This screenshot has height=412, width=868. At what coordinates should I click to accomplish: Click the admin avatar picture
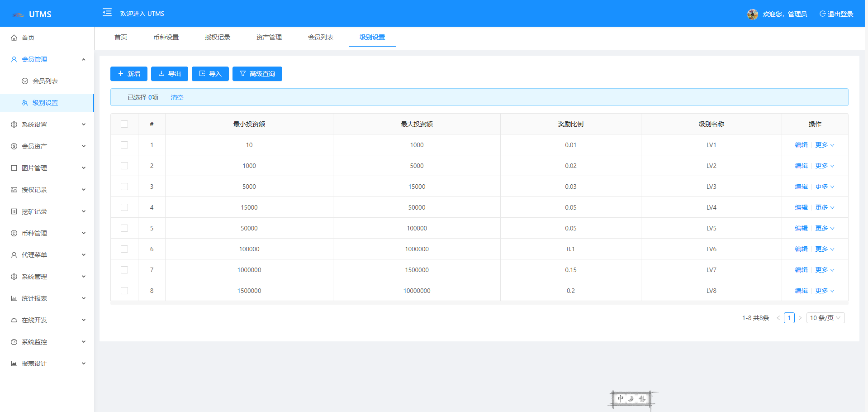tap(752, 14)
